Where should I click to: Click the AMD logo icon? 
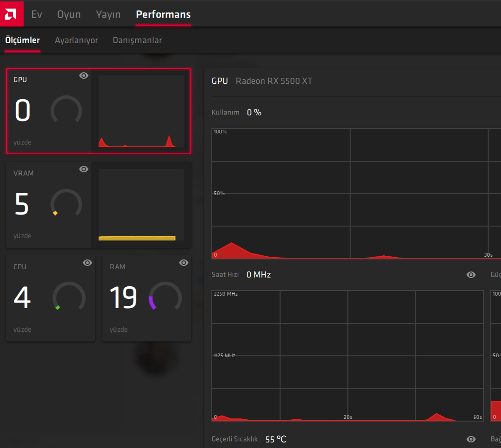(x=12, y=14)
